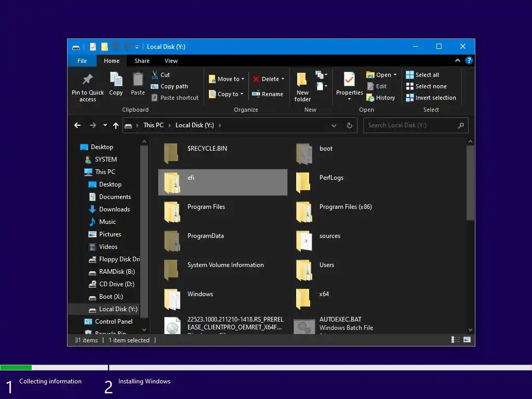This screenshot has width=532, height=399.
Task: Switch to the View tab
Action: click(171, 61)
